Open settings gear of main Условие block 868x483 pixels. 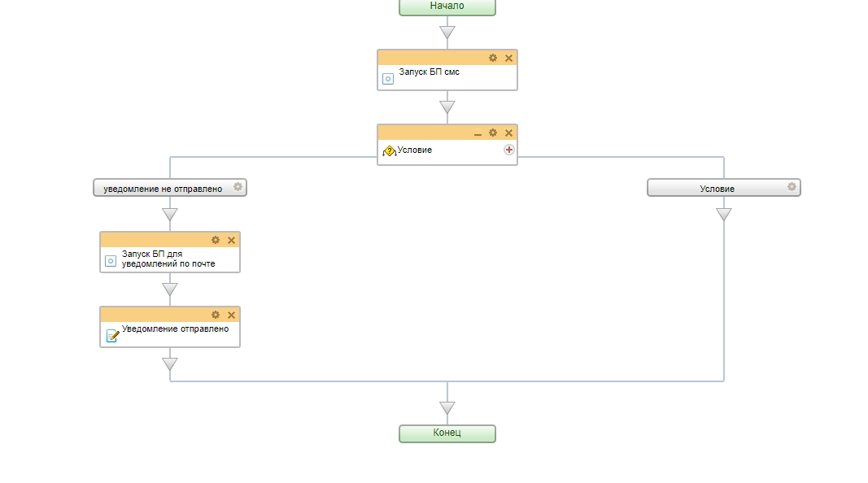493,133
